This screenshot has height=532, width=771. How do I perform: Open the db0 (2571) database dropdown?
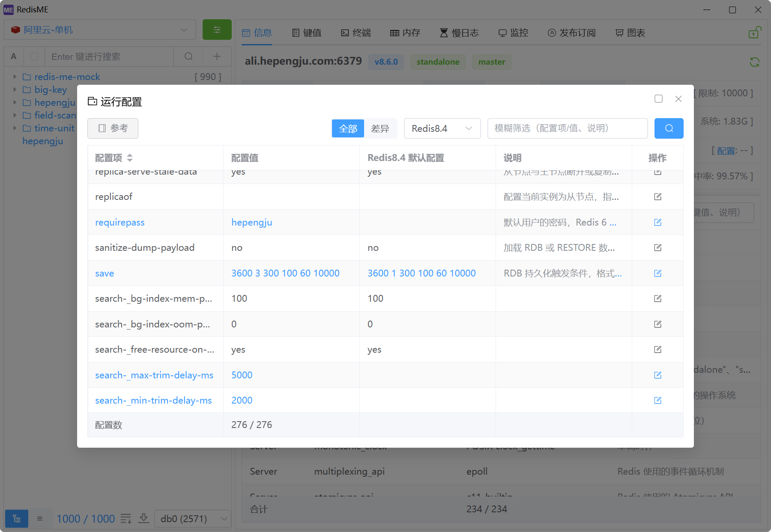coord(193,519)
